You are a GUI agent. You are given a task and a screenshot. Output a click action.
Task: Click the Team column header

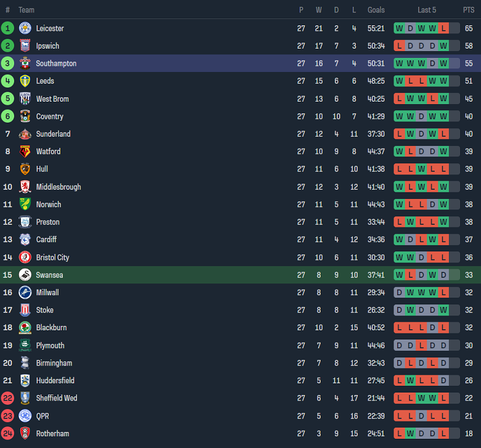coord(27,10)
